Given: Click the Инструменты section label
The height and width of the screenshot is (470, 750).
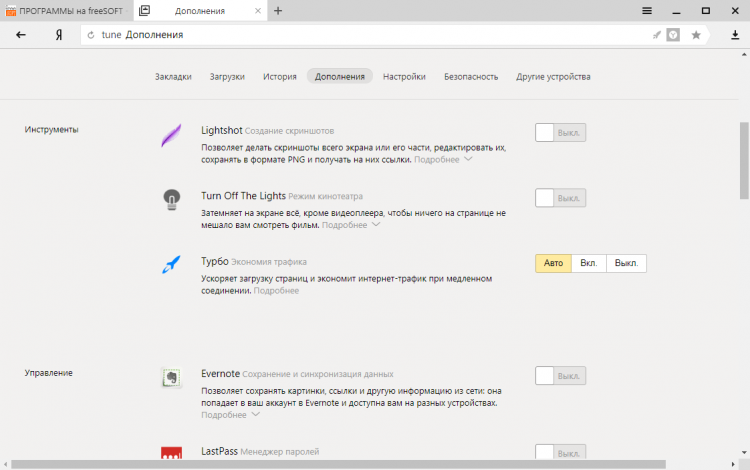Looking at the screenshot, I should (x=52, y=130).
